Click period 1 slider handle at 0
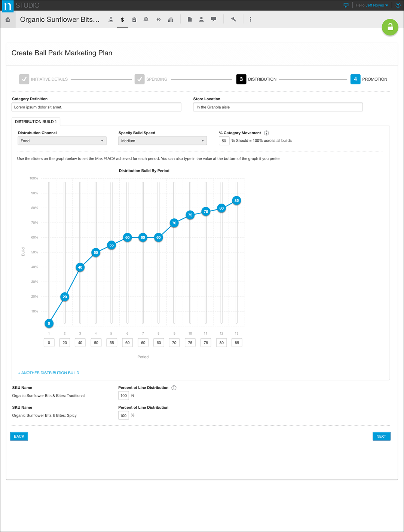404x532 pixels. tap(49, 323)
